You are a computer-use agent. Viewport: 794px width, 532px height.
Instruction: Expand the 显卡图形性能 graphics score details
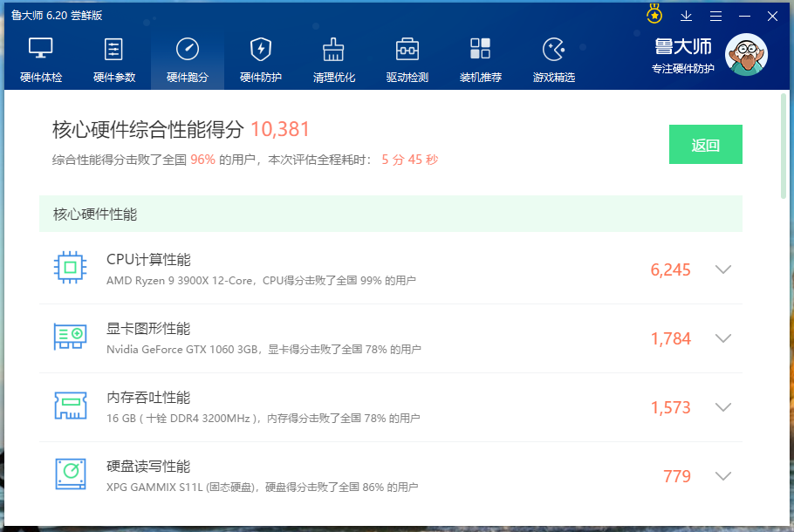tap(723, 338)
